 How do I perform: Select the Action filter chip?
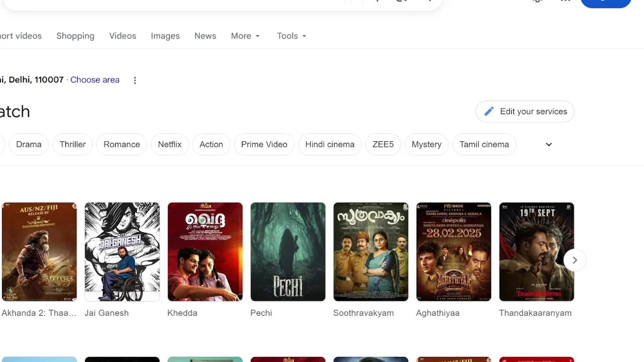click(x=211, y=144)
